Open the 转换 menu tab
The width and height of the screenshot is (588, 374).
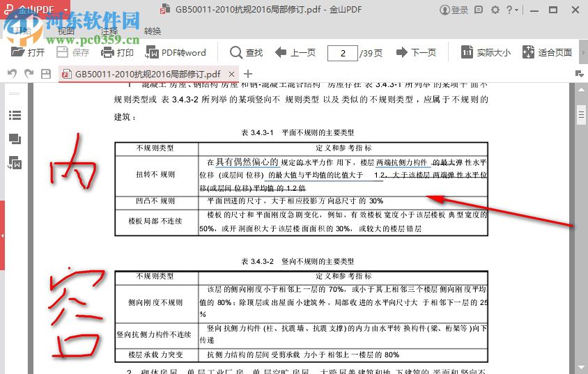(x=153, y=31)
